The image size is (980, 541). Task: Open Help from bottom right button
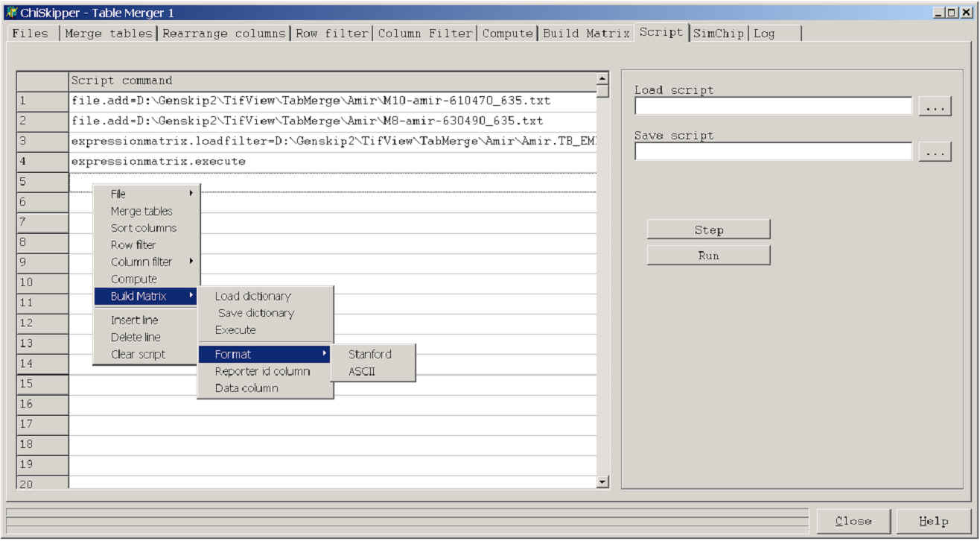933,521
